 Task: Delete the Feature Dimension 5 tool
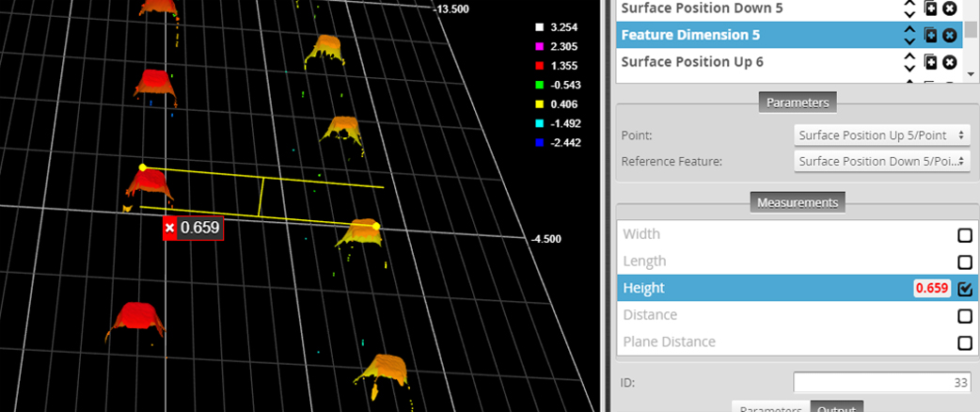click(x=950, y=35)
